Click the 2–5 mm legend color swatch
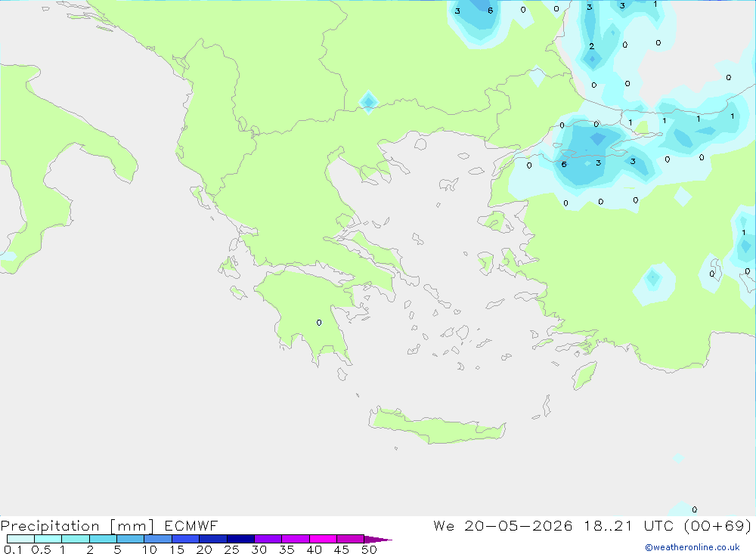 (103, 539)
